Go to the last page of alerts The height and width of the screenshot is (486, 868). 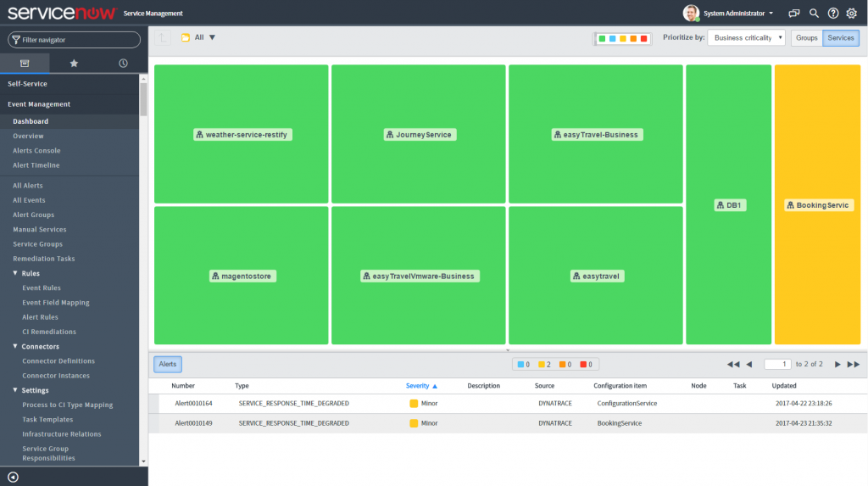[854, 364]
